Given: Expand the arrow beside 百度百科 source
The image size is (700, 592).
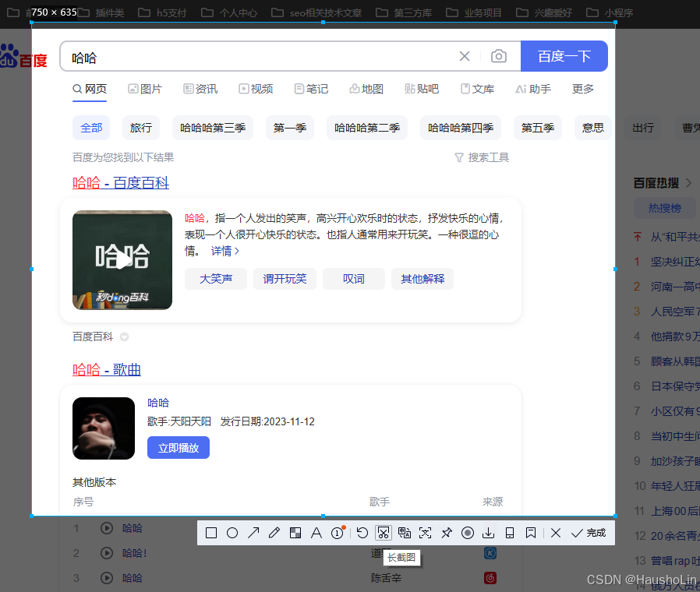Looking at the screenshot, I should tap(125, 337).
